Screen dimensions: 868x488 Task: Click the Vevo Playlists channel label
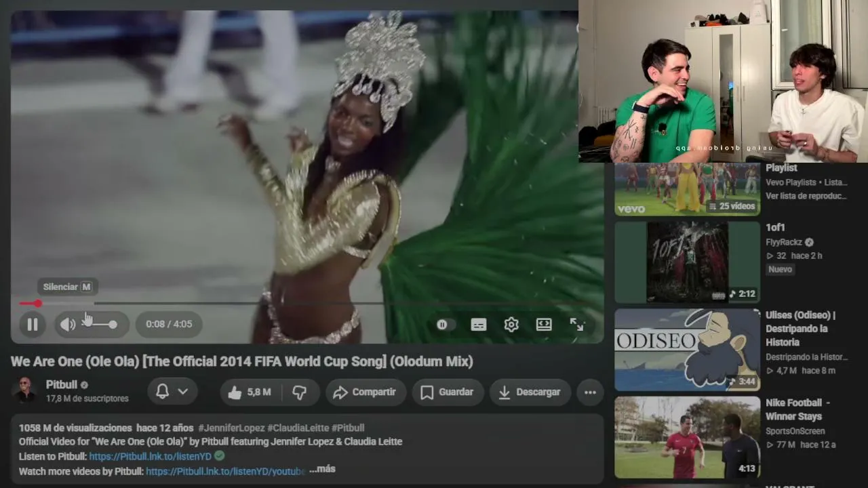click(792, 182)
